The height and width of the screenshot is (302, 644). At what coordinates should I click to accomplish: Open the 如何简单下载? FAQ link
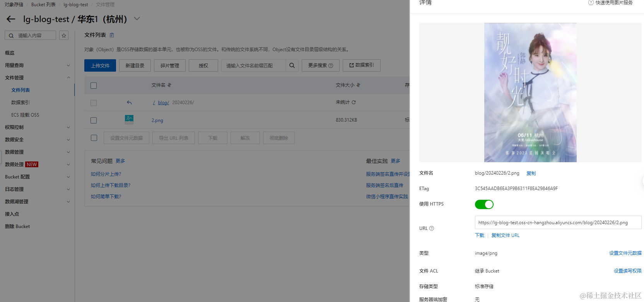point(106,197)
